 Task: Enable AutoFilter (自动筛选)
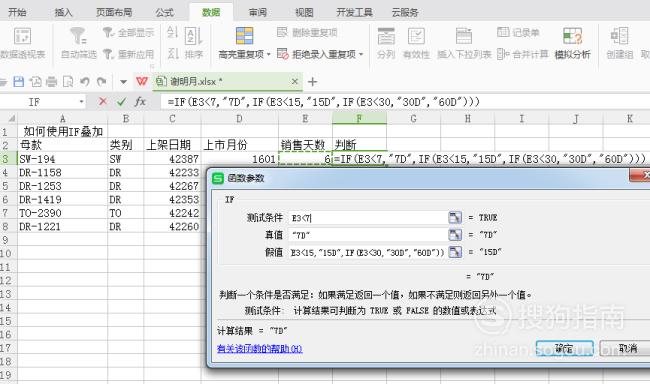point(78,43)
